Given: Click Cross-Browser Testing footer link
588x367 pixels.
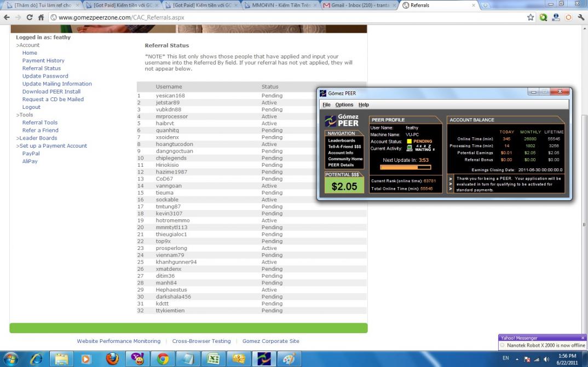Looking at the screenshot, I should [x=201, y=341].
